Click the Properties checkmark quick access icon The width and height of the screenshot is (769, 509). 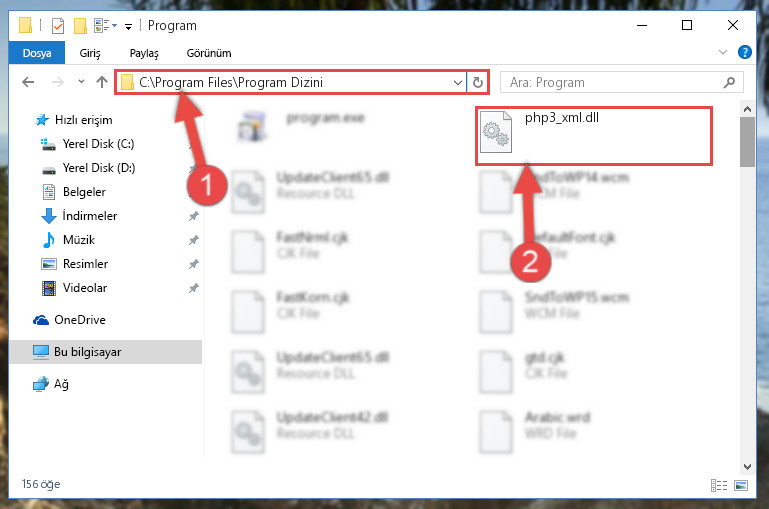tap(58, 25)
